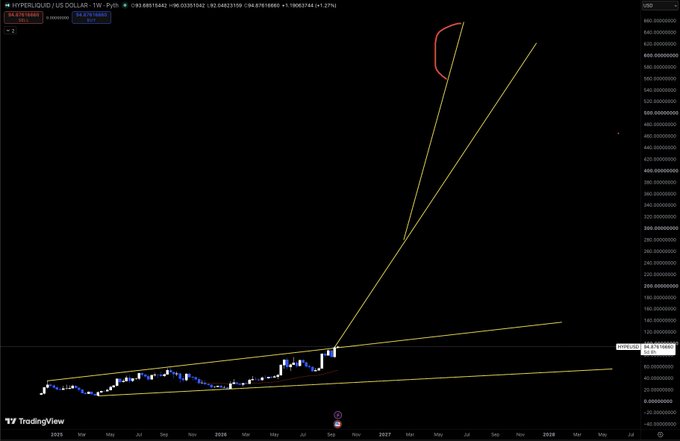Click the red Sell price button

(24, 17)
